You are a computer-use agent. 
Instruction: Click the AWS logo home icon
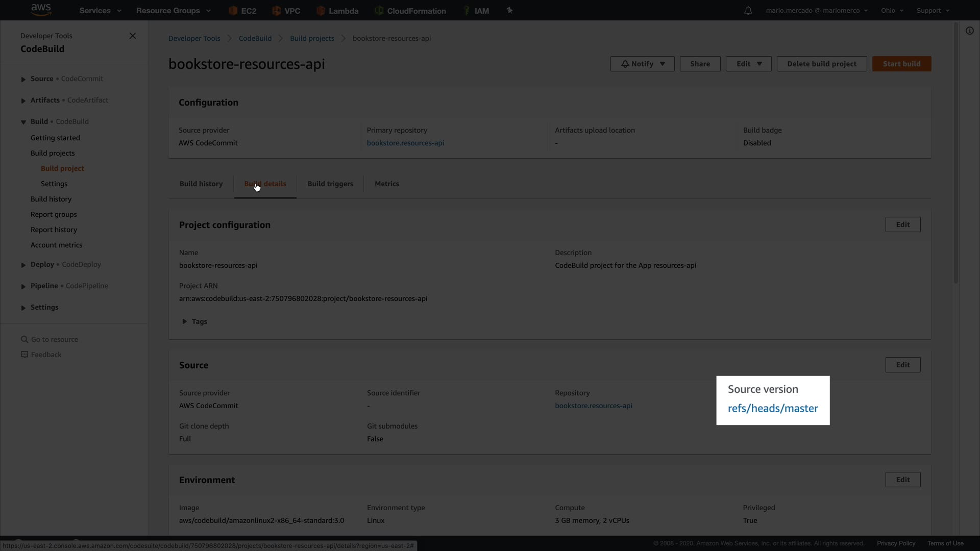(41, 10)
